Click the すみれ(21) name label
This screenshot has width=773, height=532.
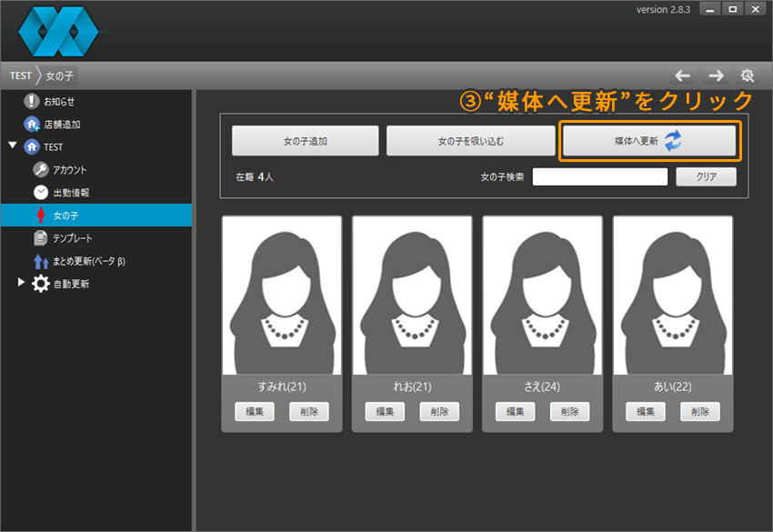click(x=282, y=386)
